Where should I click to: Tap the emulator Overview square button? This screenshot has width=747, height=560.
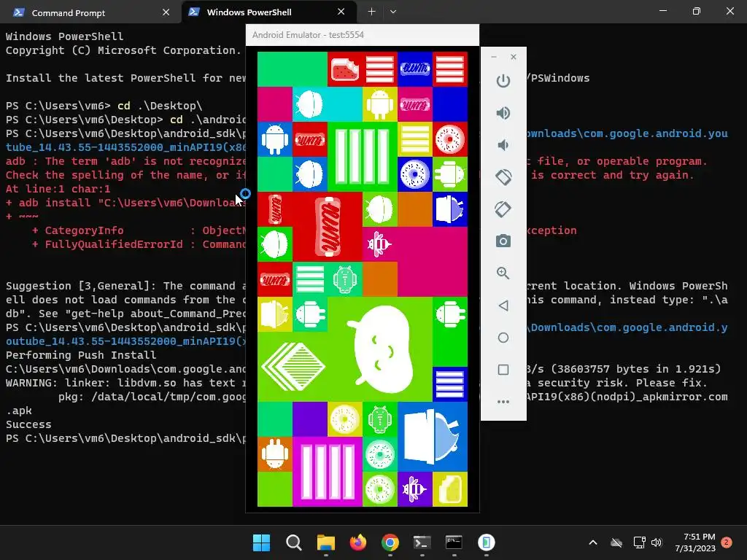click(x=503, y=370)
